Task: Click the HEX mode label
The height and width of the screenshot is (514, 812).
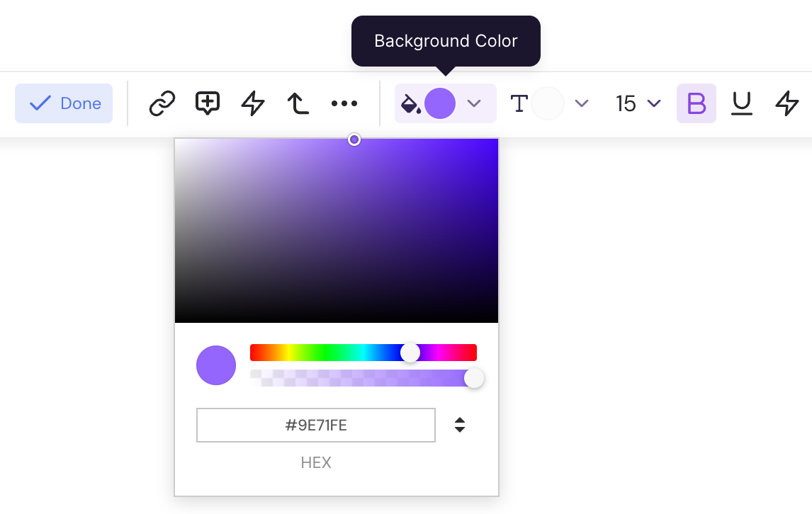Action: (316, 462)
